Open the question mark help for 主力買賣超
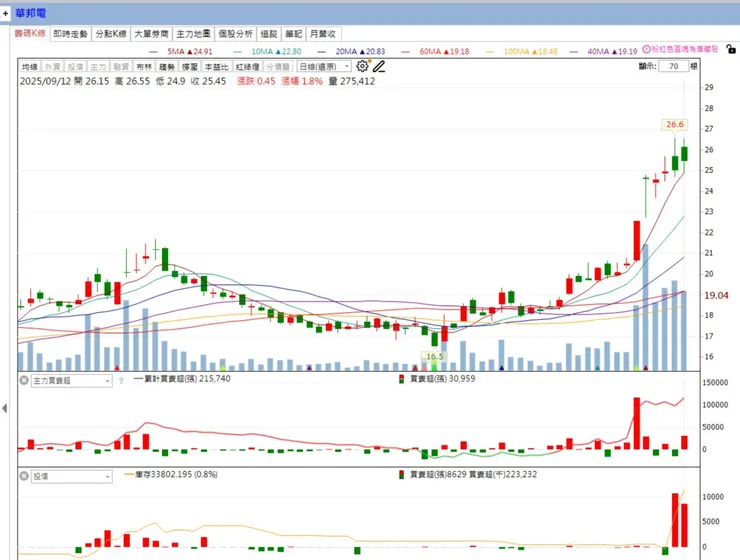 [121, 381]
